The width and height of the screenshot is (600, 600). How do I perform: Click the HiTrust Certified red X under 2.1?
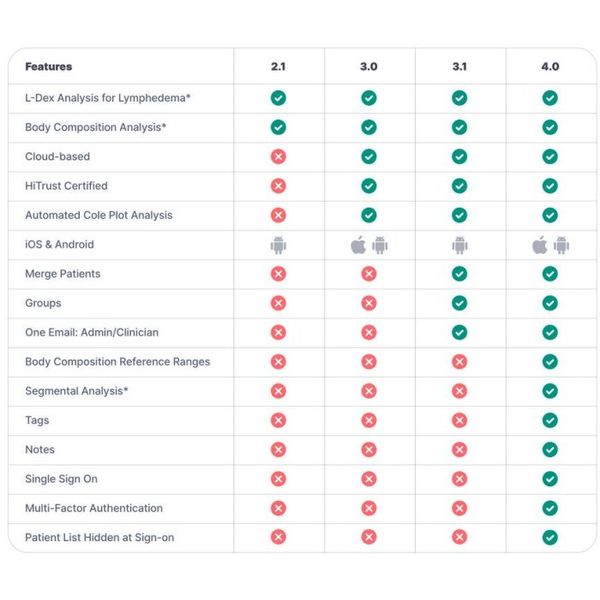tap(278, 186)
